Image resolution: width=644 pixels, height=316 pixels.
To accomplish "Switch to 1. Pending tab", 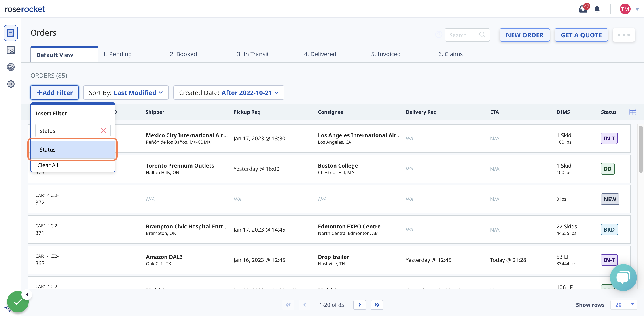I will 117,54.
